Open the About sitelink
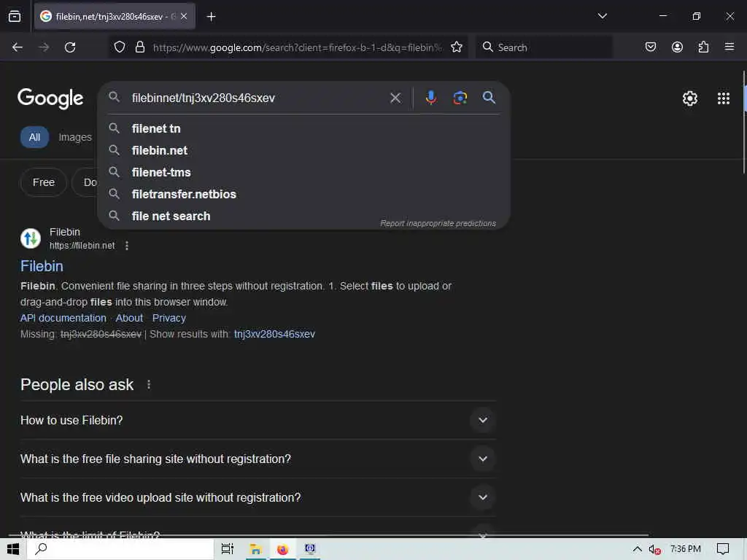This screenshot has height=560, width=747. tap(129, 318)
